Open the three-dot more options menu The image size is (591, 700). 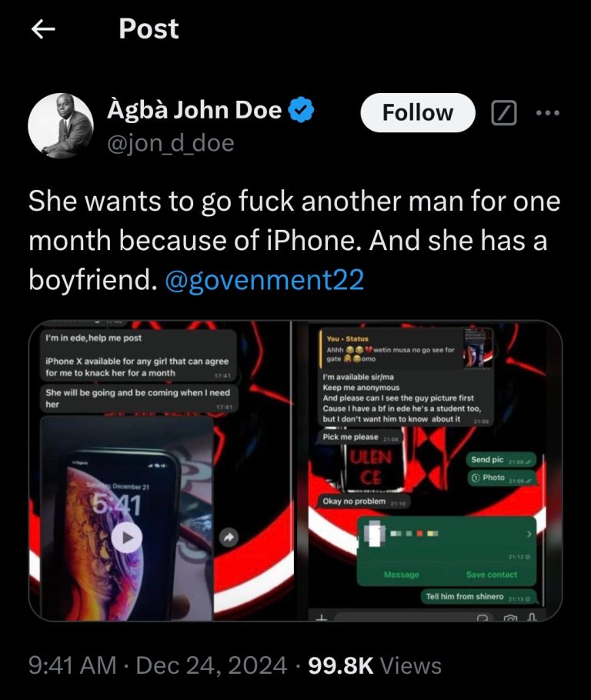[x=548, y=112]
